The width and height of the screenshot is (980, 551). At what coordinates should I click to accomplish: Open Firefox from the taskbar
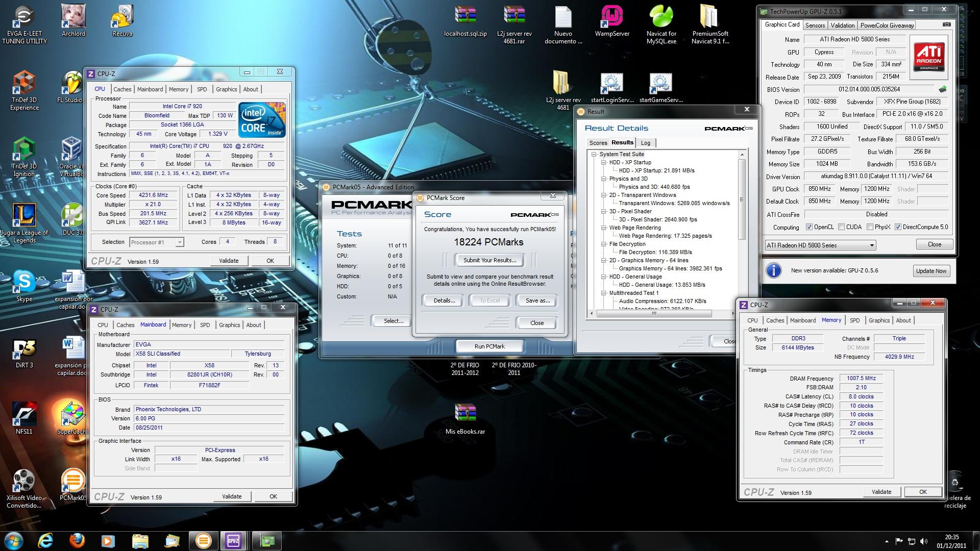tap(77, 540)
